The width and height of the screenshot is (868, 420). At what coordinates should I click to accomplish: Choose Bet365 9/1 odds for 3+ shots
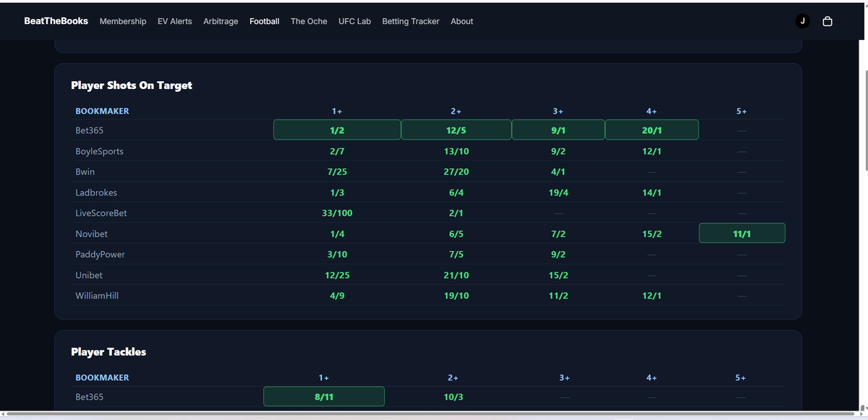coord(558,130)
